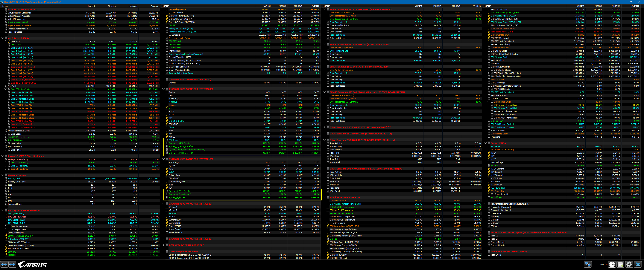Click thermometer icon beside GPU Temperature
The image size is (644, 270).
tap(328, 201)
